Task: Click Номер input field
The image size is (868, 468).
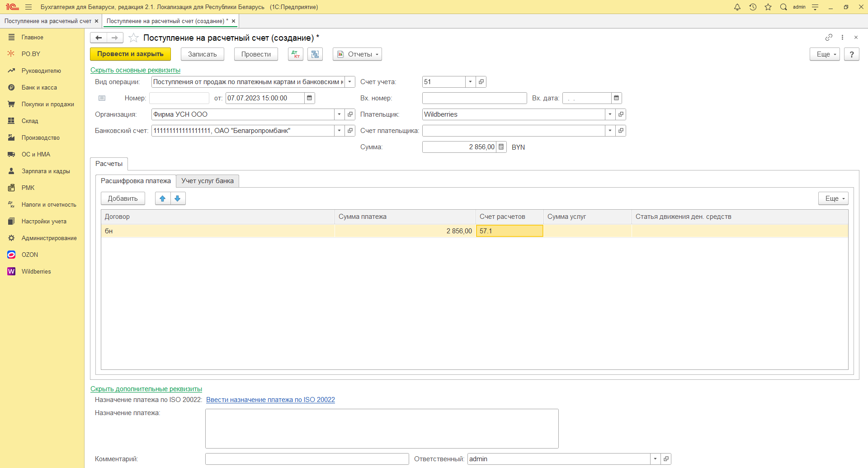Action: click(x=179, y=98)
